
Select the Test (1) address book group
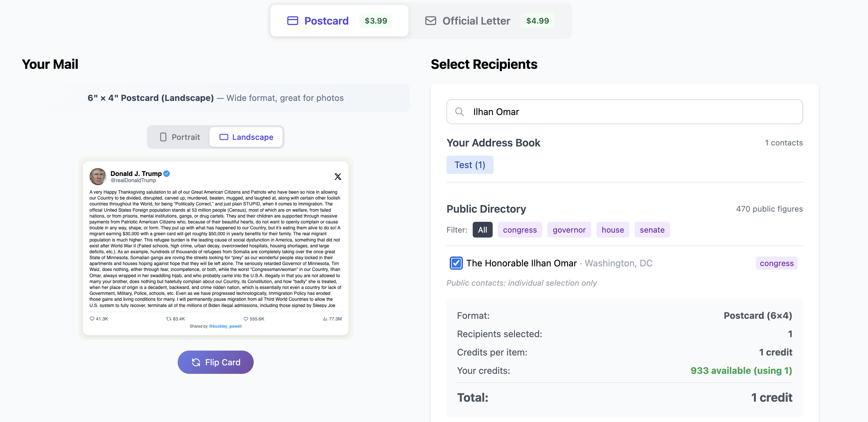pos(470,165)
